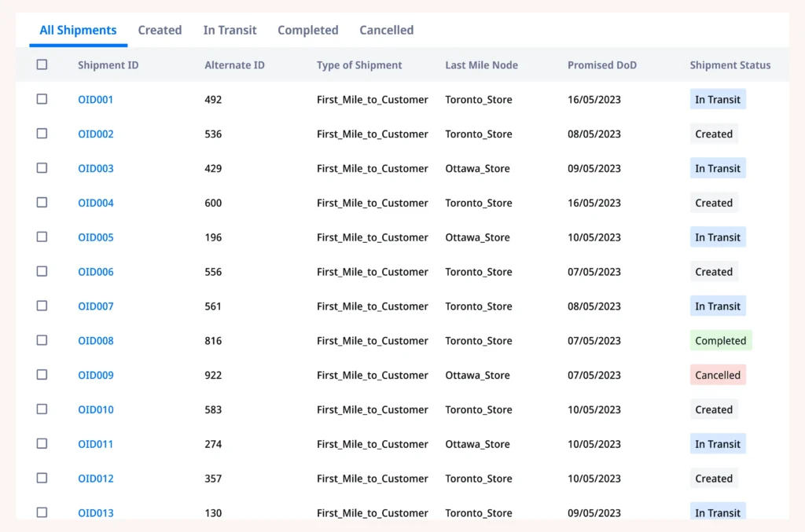
Task: Check the checkbox for shipment OID001
Action: 42,99
